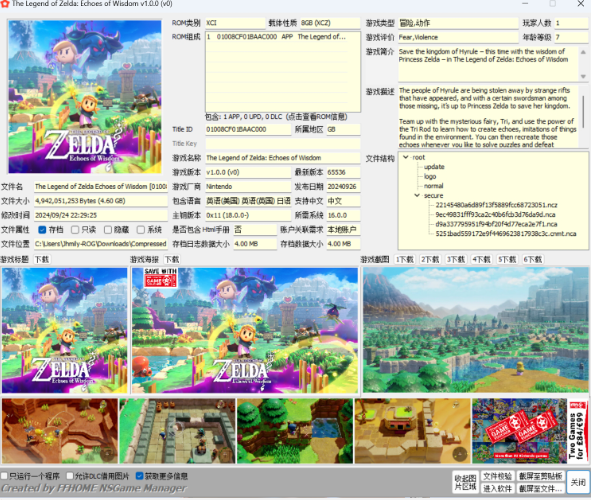This screenshot has width=591, height=500.
Task: Download screenshot with 1下载 button
Action: click(x=404, y=259)
